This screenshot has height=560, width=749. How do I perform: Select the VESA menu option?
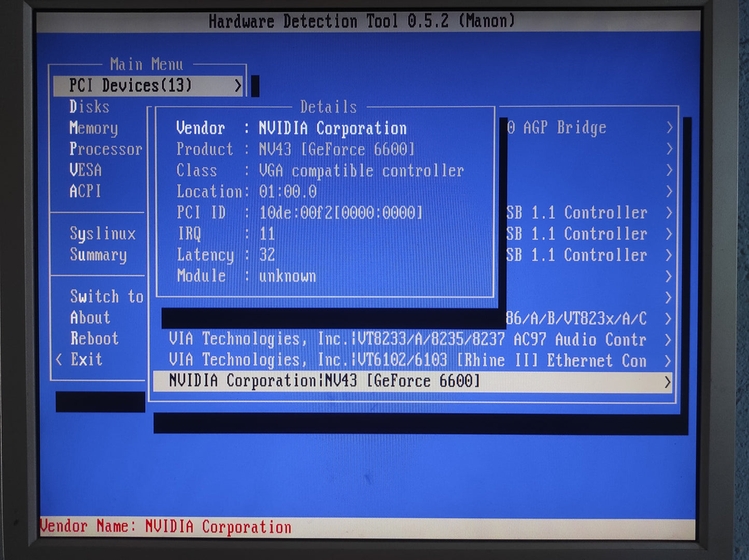click(86, 170)
